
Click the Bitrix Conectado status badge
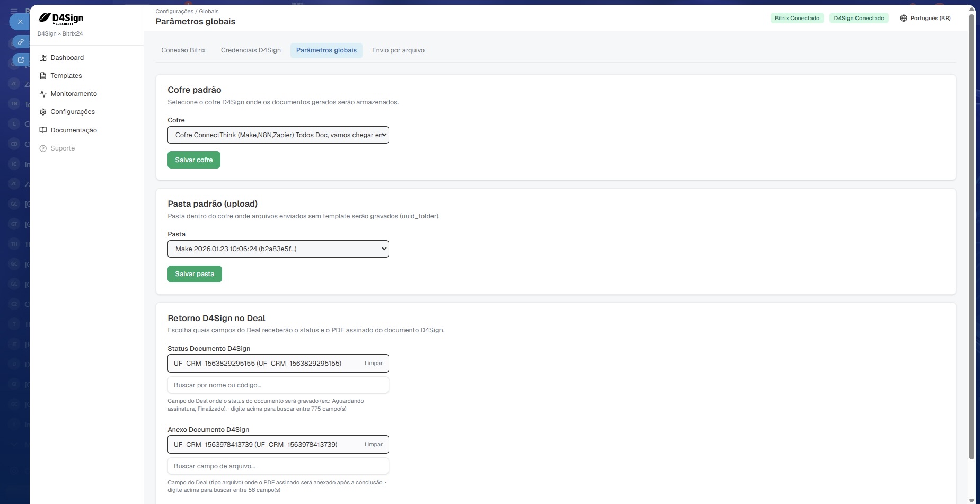pyautogui.click(x=797, y=18)
